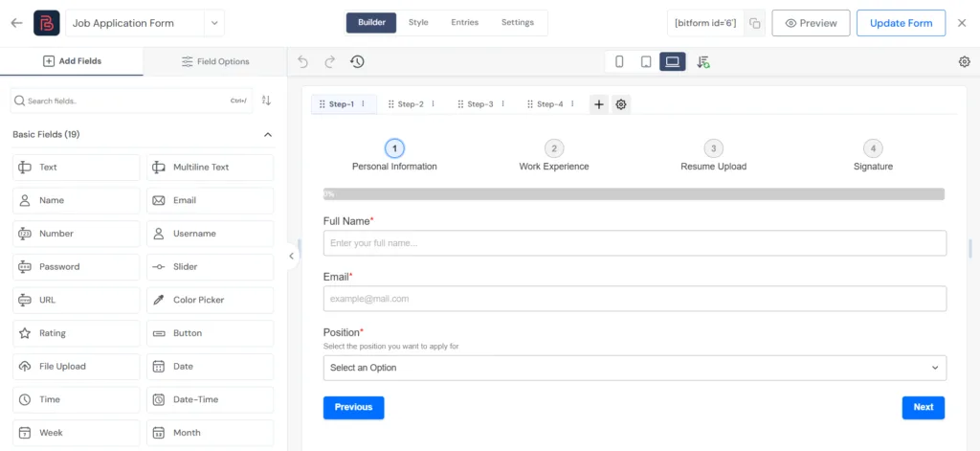Switch to mobile phone view icon
The image size is (980, 451).
click(619, 61)
